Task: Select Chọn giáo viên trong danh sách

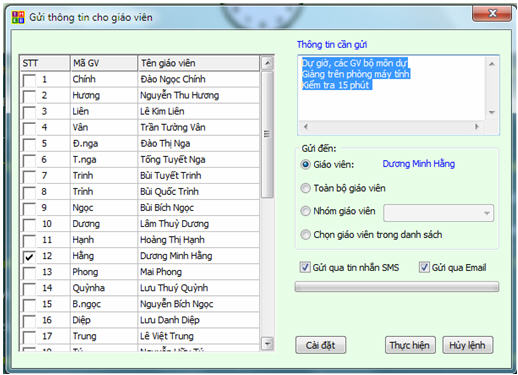Action: coord(305,235)
